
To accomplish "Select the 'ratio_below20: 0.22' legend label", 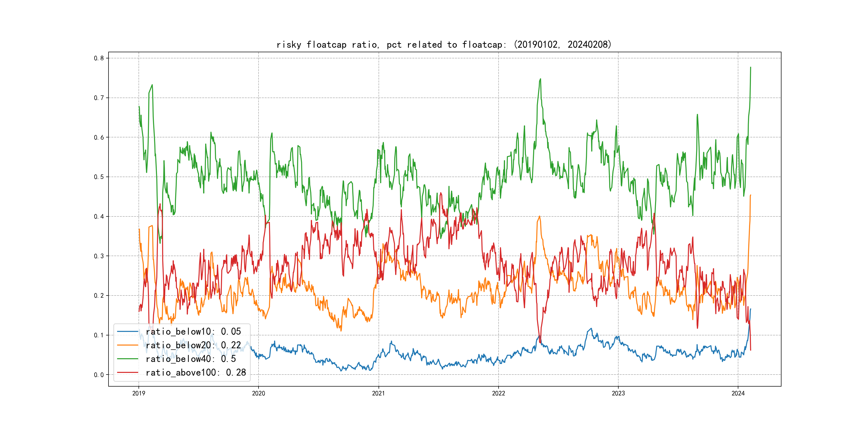I will point(193,345).
